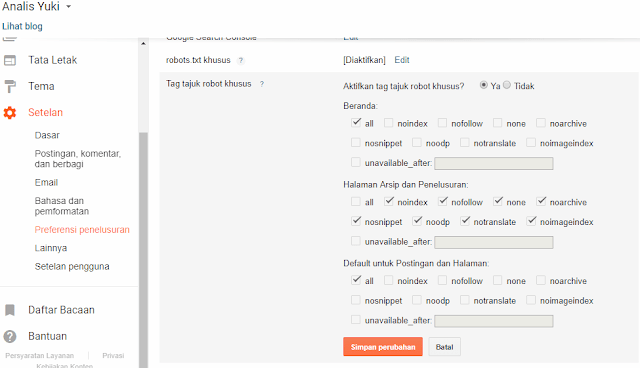
Task: Open the Analis Yuki blog dropdown arrow
Action: pyautogui.click(x=68, y=7)
